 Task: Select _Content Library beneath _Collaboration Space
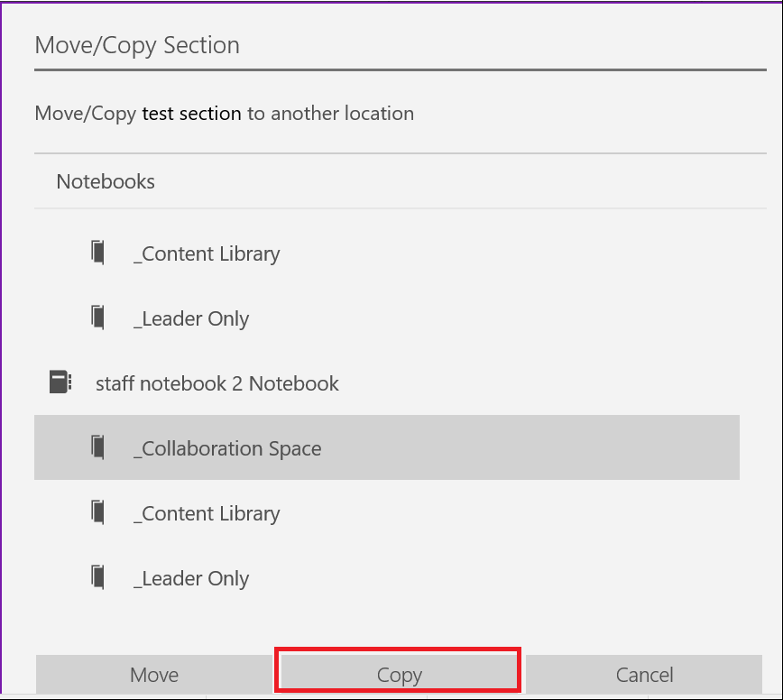pyautogui.click(x=386, y=512)
